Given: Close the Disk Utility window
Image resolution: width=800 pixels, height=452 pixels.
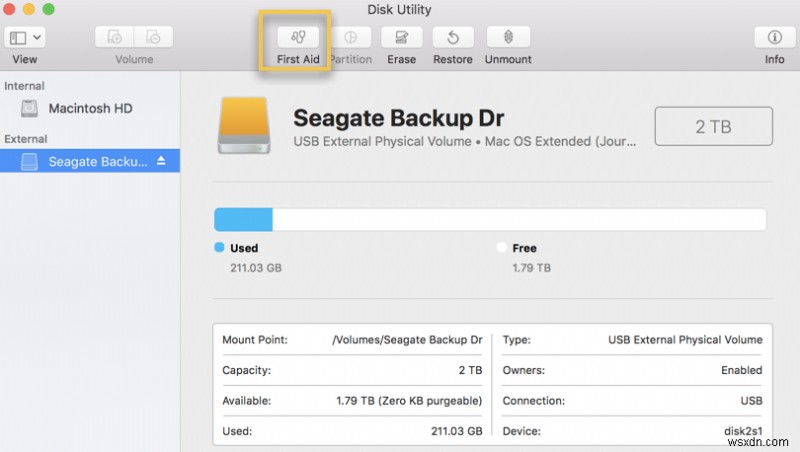Looking at the screenshot, I should coord(9,9).
